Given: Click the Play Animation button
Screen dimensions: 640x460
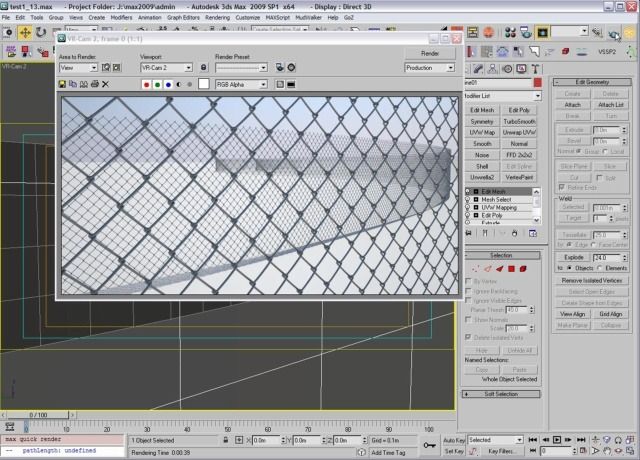Looking at the screenshot, I should (x=557, y=440).
